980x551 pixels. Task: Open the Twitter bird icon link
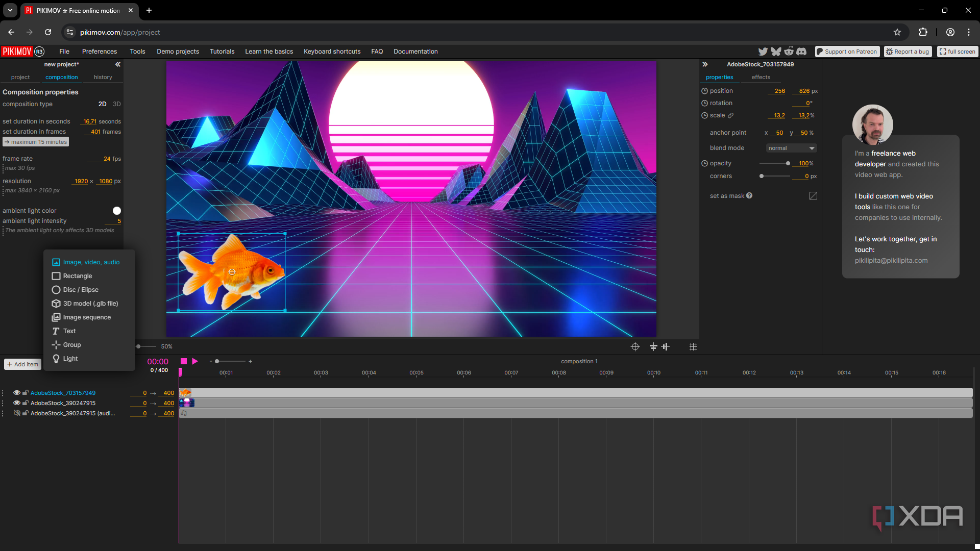point(763,52)
